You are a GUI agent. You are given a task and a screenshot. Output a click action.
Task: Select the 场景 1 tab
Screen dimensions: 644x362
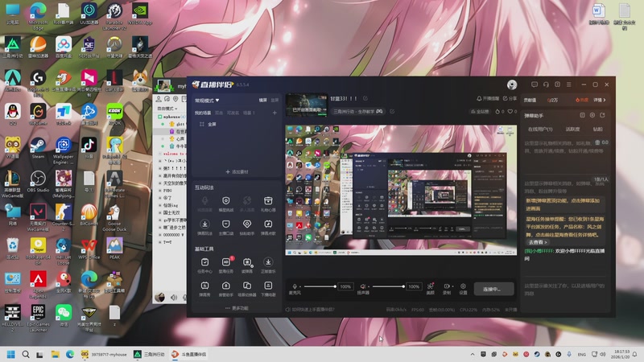click(x=249, y=113)
